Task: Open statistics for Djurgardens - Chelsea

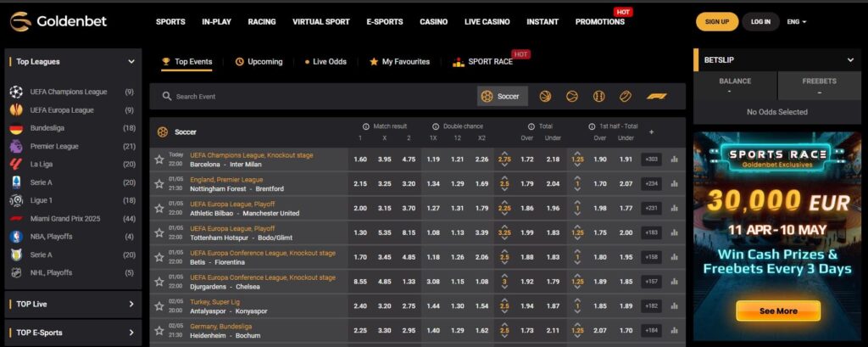Action: 674,282
